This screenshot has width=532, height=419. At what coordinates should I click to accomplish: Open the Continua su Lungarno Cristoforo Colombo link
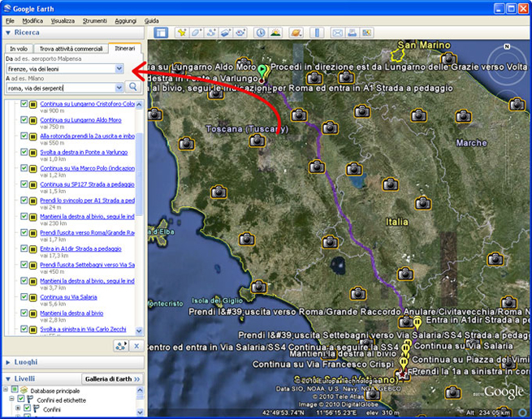87,104
